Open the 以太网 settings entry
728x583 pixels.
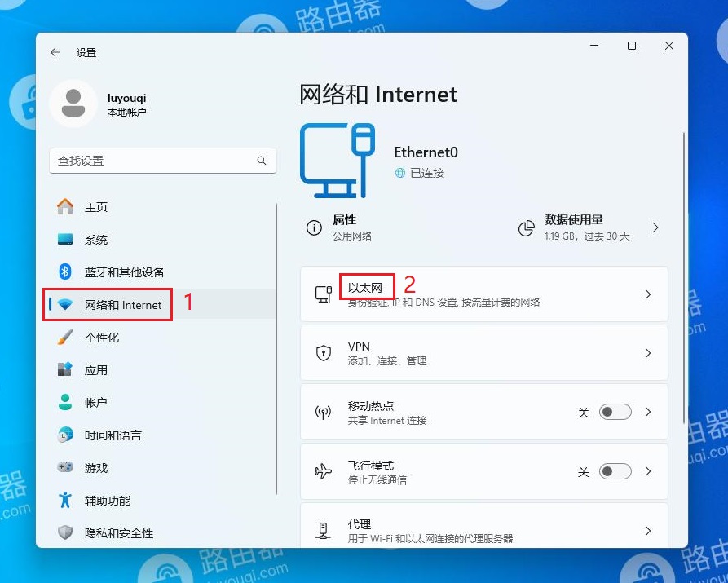(x=483, y=294)
